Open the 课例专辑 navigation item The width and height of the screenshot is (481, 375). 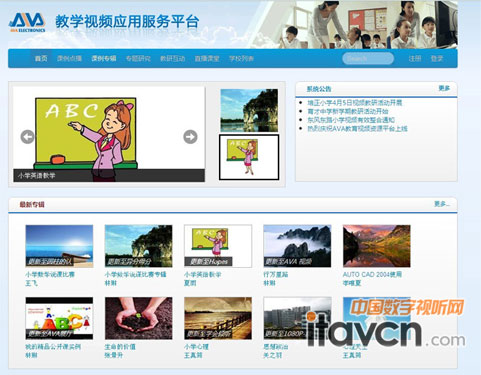(104, 58)
